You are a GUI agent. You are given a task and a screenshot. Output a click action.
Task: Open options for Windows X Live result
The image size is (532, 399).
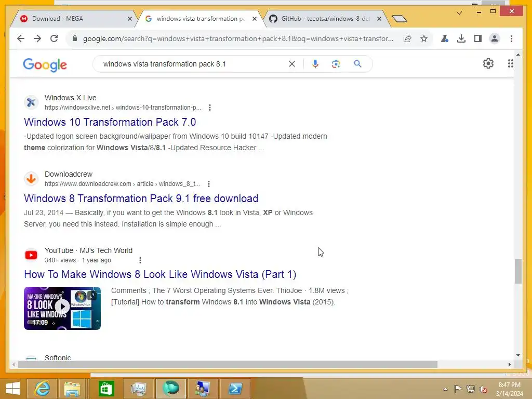(210, 108)
